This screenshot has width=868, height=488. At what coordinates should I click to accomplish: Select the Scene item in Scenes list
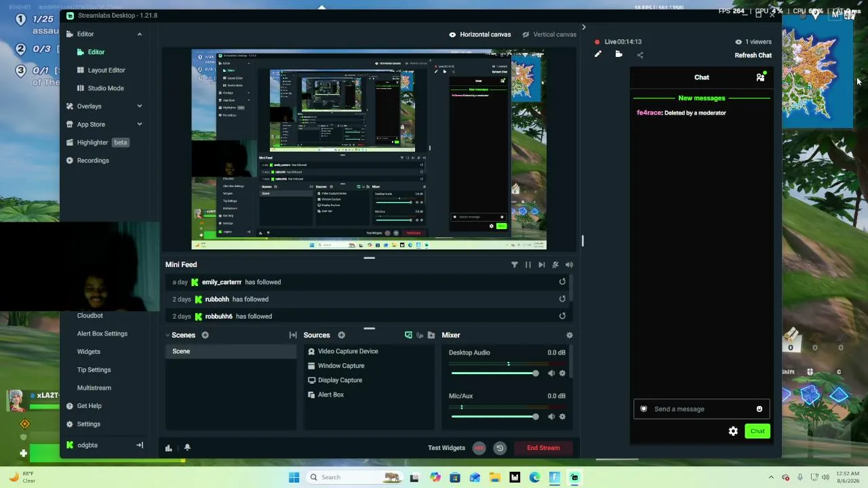tap(231, 351)
